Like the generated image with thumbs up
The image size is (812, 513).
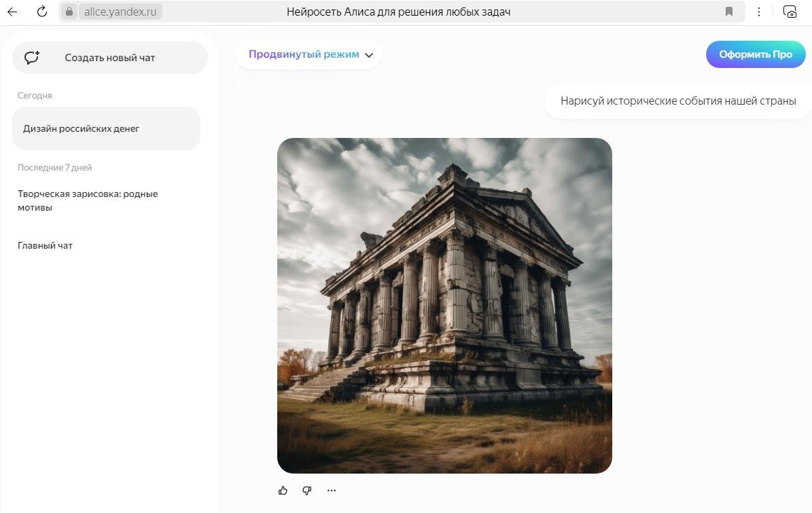coord(283,490)
